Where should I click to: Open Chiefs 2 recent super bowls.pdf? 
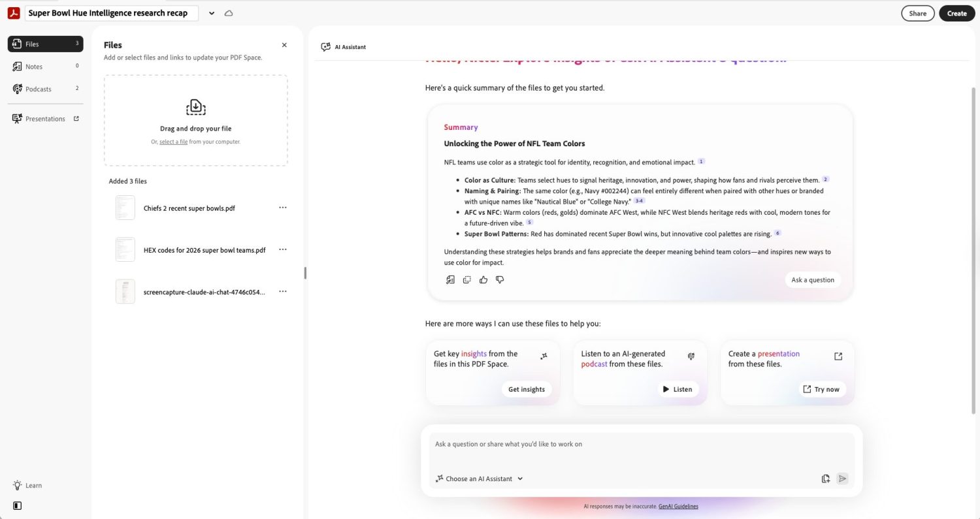[189, 208]
